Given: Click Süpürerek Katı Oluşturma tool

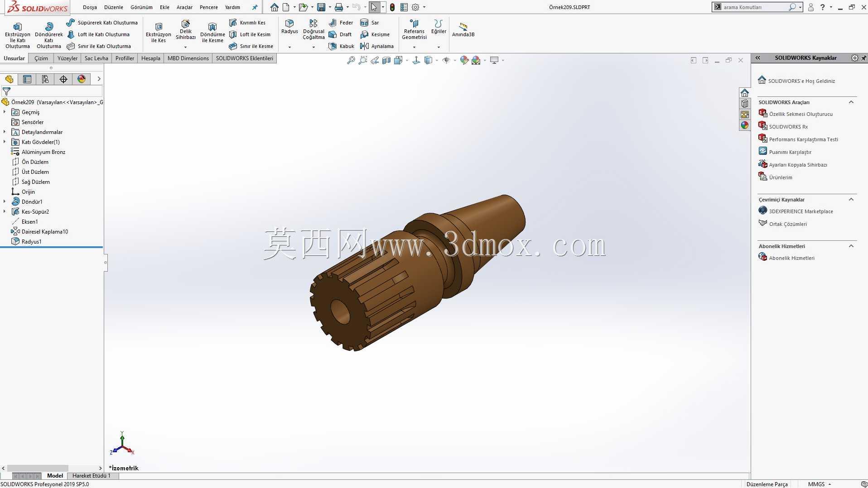Looking at the screenshot, I should [102, 23].
